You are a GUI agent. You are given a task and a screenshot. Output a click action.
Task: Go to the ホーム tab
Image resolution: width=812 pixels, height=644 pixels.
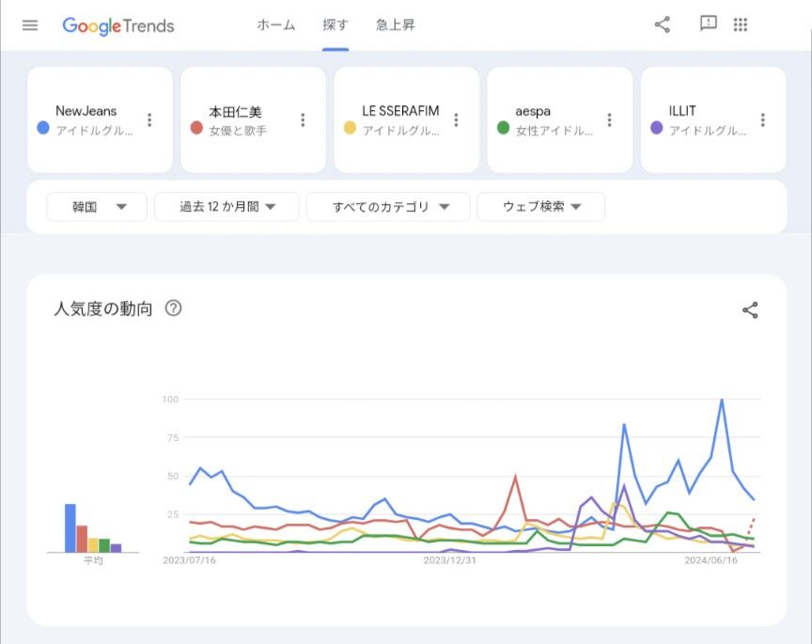276,24
